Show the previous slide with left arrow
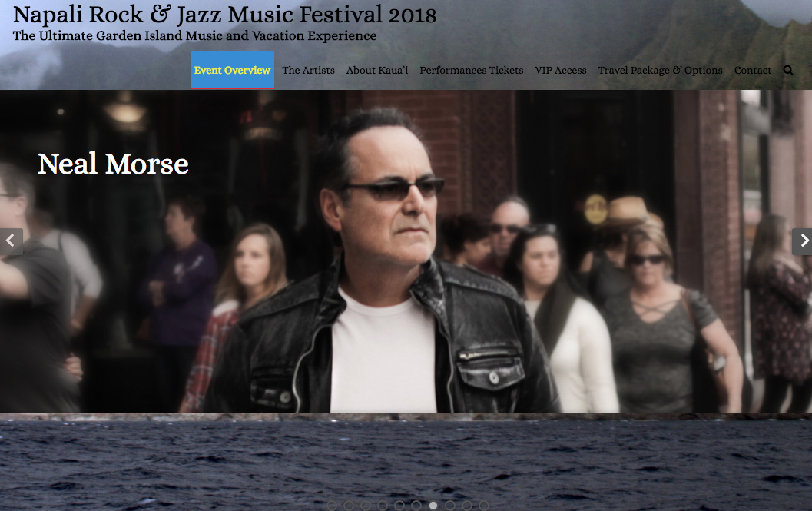 click(11, 241)
